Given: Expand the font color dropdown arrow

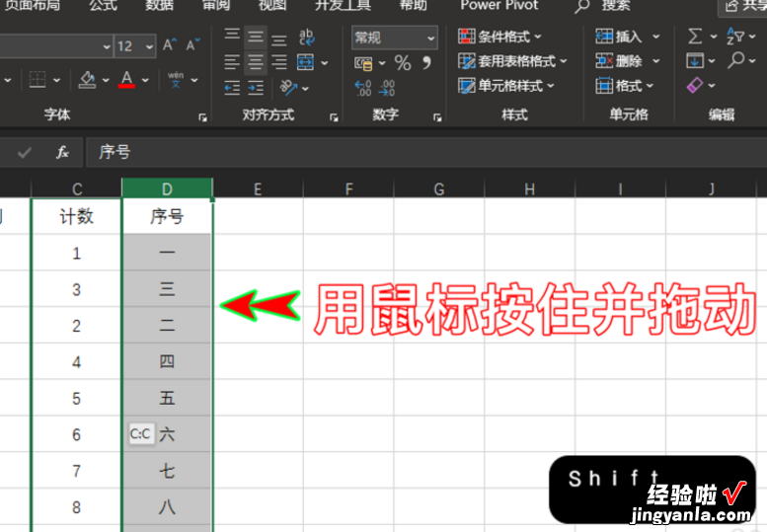Looking at the screenshot, I should pyautogui.click(x=145, y=80).
